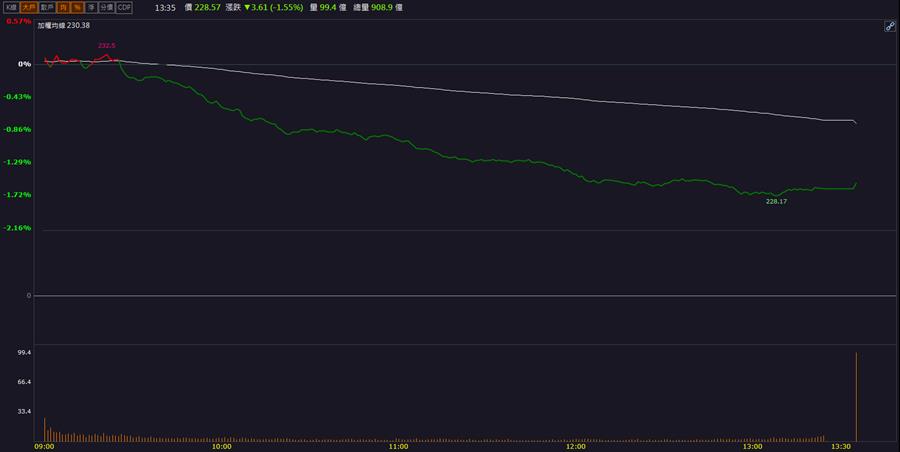This screenshot has width=900, height=452.
Task: Click the 13:00 time axis label
Action: click(752, 446)
